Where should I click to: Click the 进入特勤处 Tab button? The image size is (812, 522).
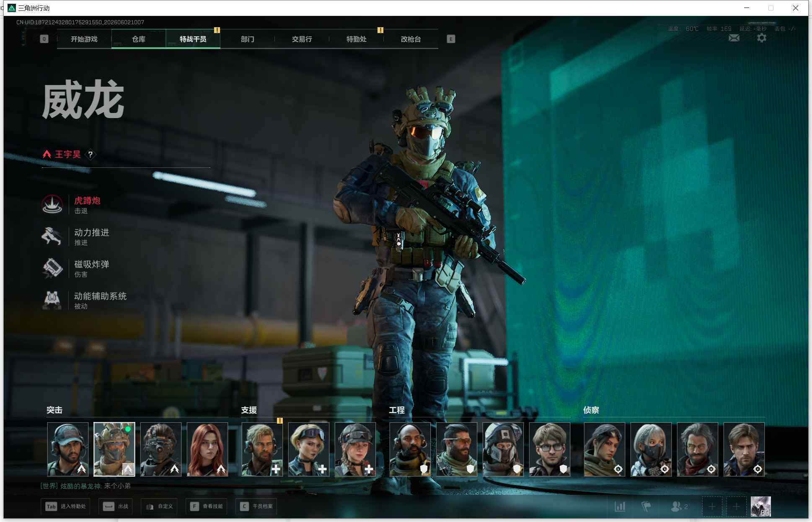pyautogui.click(x=65, y=507)
